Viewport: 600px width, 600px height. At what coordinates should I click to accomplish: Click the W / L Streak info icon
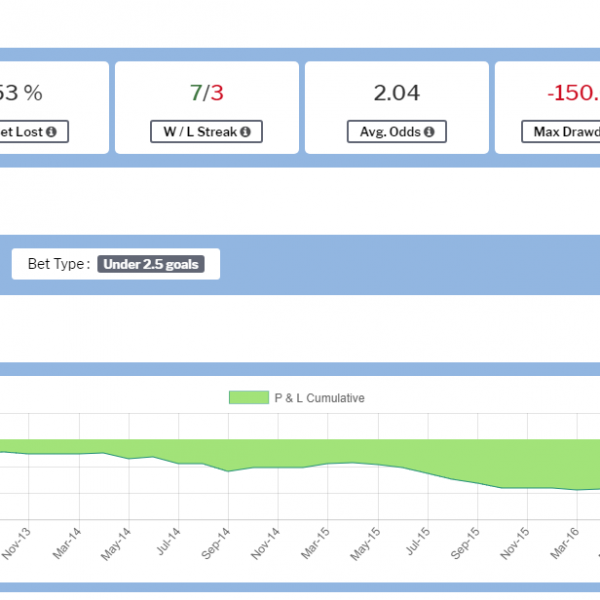pyautogui.click(x=246, y=132)
